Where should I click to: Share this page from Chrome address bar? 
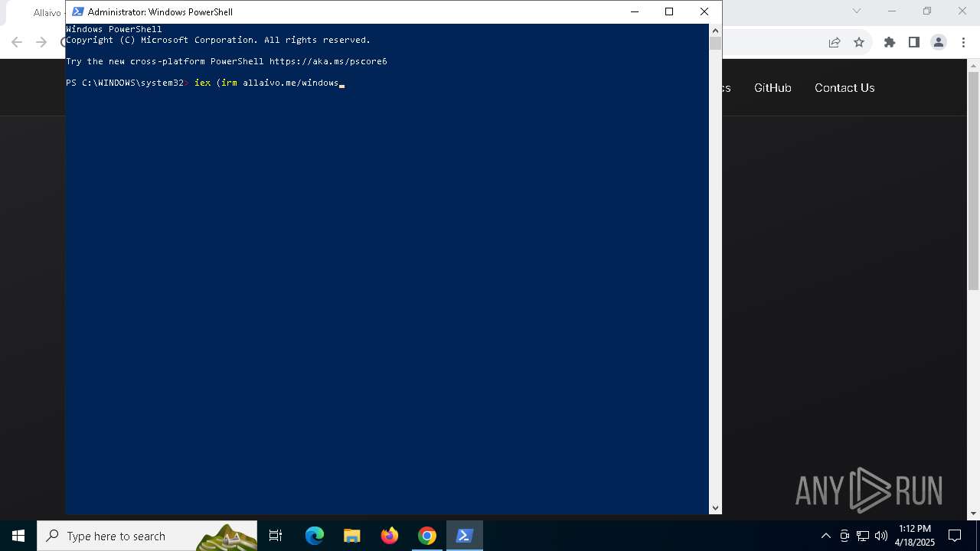[835, 42]
